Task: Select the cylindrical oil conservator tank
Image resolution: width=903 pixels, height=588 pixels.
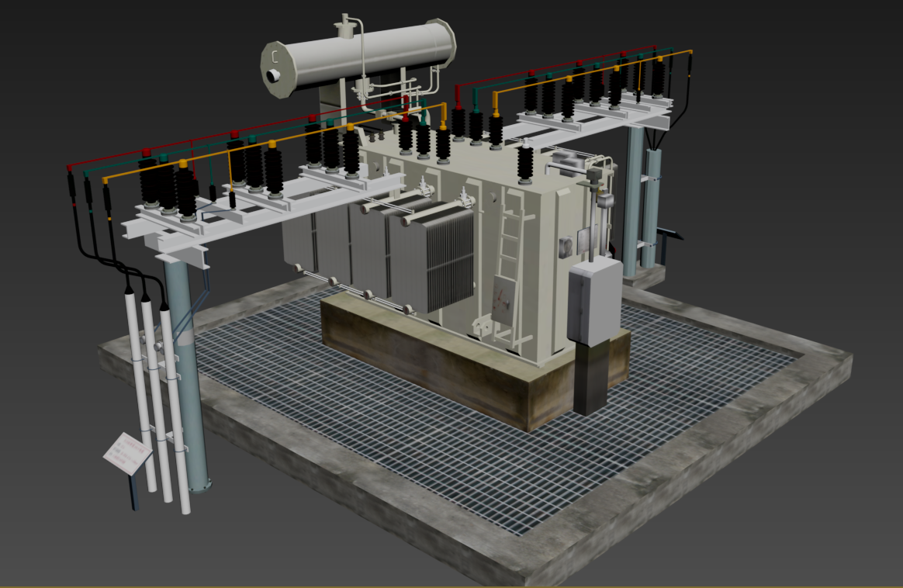Action: (365, 54)
